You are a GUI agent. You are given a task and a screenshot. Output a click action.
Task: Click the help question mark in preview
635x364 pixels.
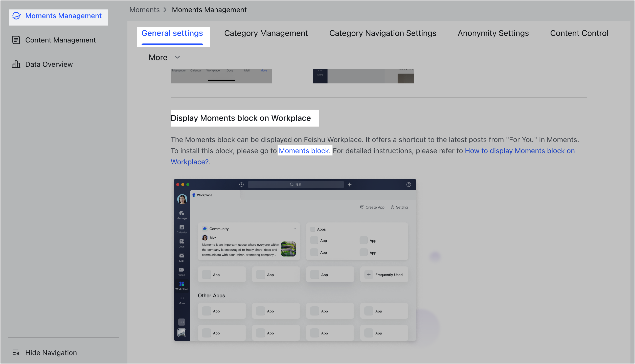click(x=409, y=185)
